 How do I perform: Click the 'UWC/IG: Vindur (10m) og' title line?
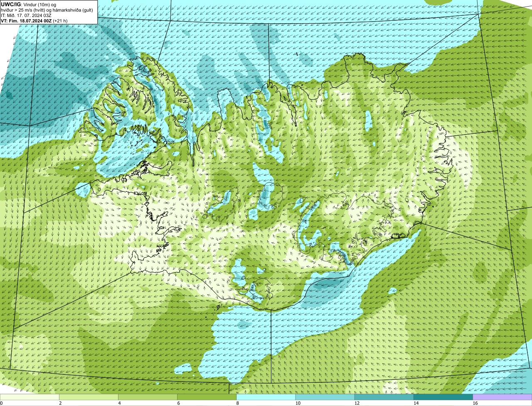[x=29, y=4]
